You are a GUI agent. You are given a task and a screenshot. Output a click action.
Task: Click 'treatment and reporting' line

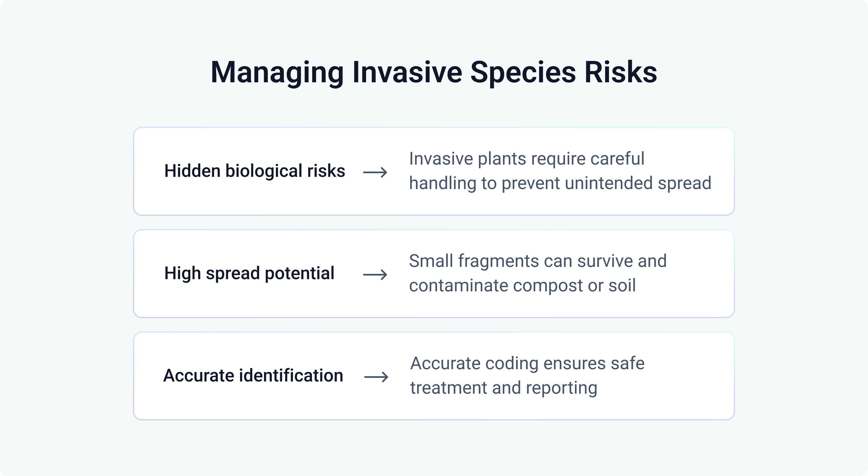point(504,388)
